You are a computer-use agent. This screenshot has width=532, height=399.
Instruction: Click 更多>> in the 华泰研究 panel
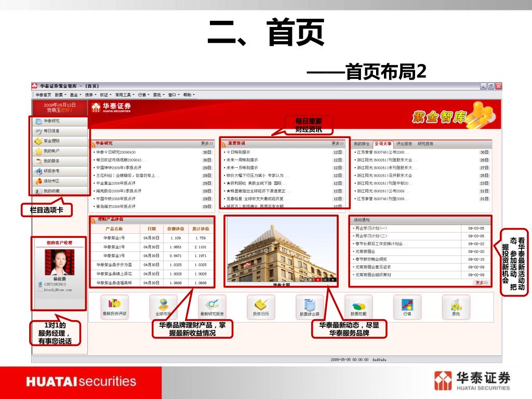[x=207, y=143]
